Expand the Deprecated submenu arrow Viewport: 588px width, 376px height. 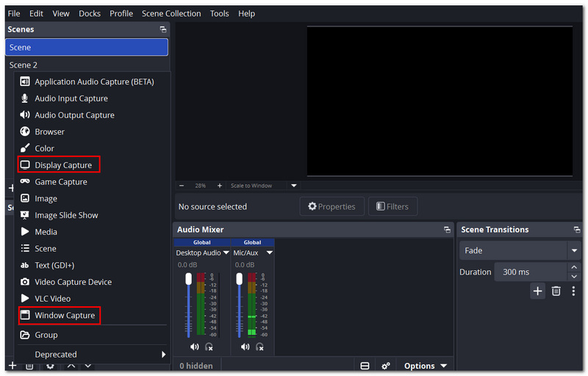pyautogui.click(x=163, y=354)
